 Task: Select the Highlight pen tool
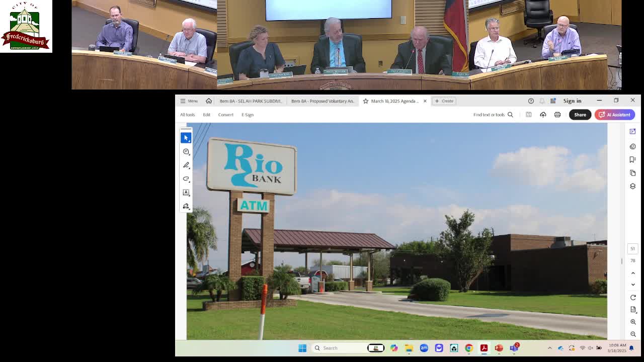186,165
